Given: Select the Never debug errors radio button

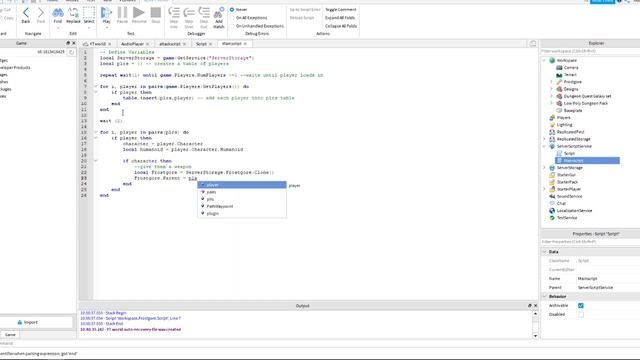Looking at the screenshot, I should pyautogui.click(x=232, y=9).
